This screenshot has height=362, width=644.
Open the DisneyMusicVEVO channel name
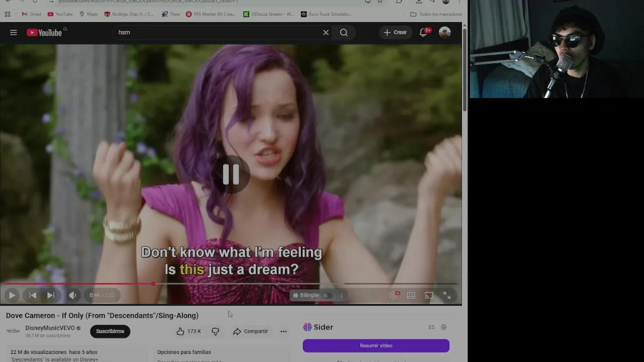click(x=50, y=328)
